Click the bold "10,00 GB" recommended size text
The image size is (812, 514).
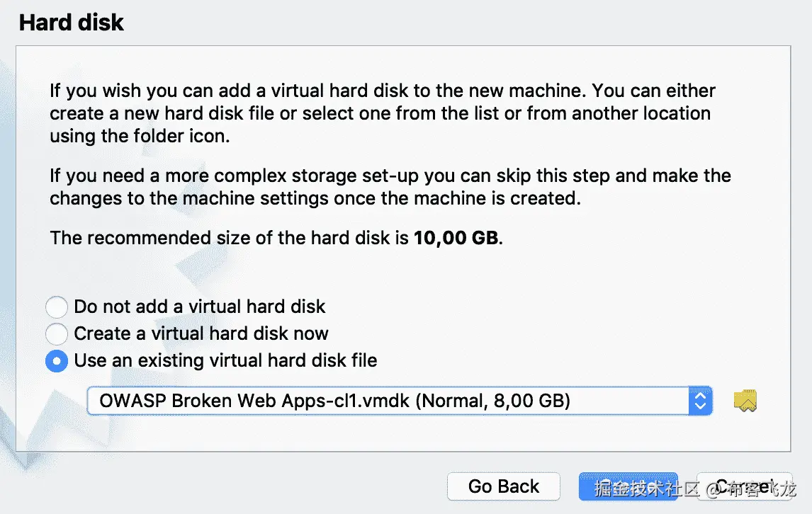(456, 238)
